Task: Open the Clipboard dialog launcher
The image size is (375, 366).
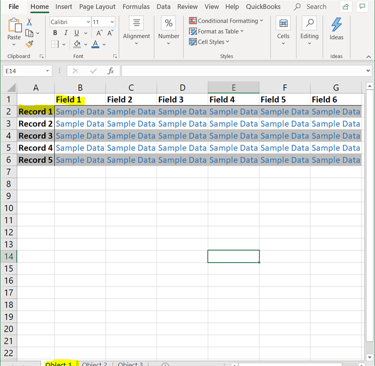Action: click(x=42, y=56)
